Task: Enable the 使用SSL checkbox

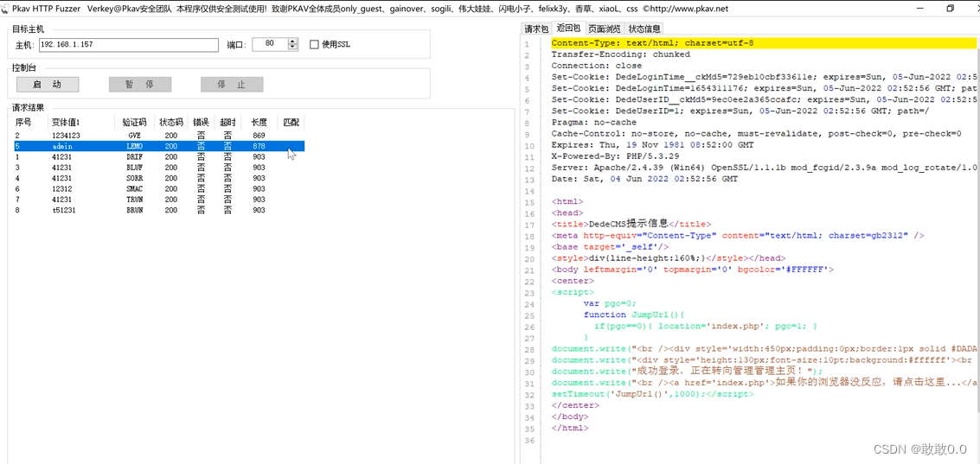Action: tap(314, 44)
